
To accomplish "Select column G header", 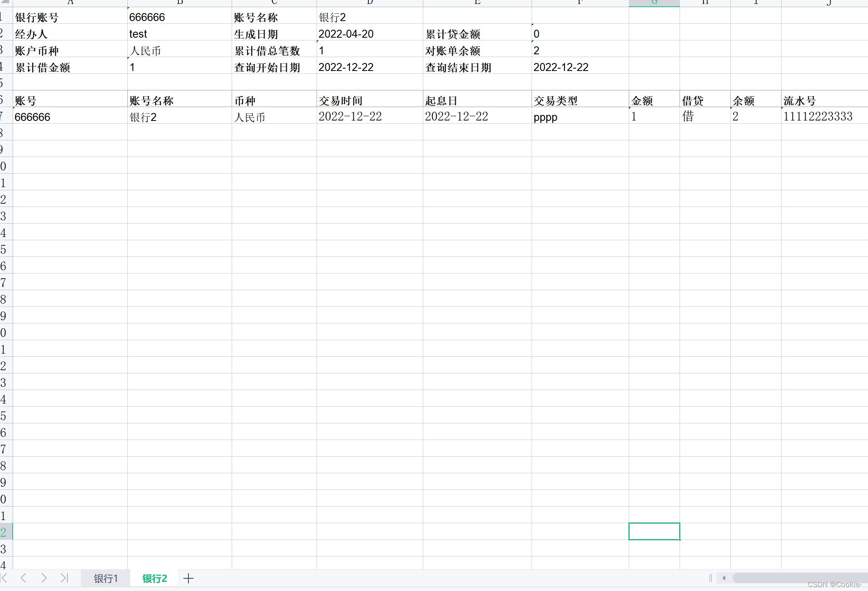I will tap(654, 3).
